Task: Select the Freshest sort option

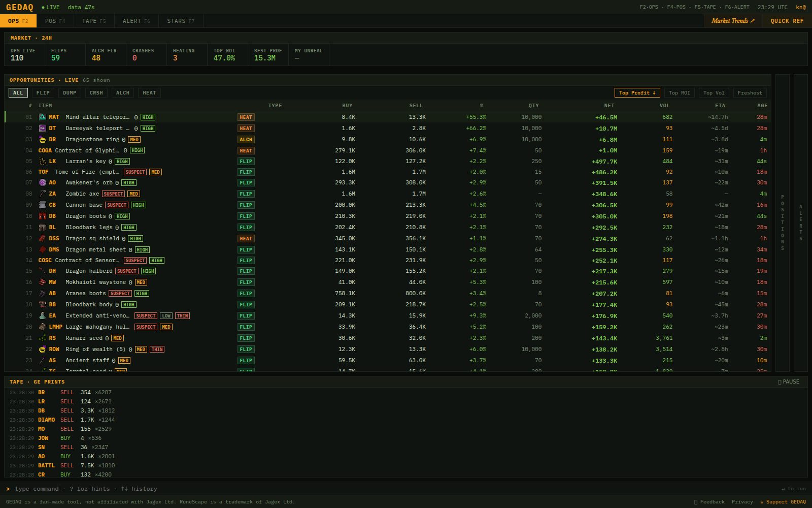Action: [750, 92]
